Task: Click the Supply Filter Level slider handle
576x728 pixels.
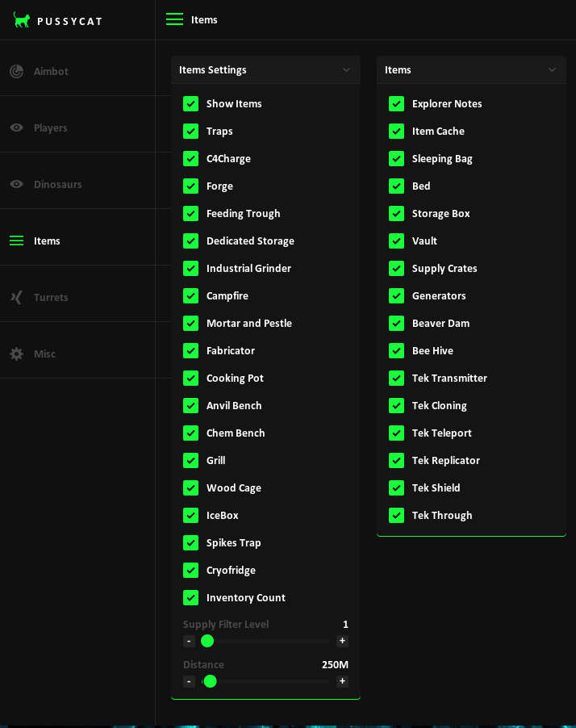Action: [207, 641]
